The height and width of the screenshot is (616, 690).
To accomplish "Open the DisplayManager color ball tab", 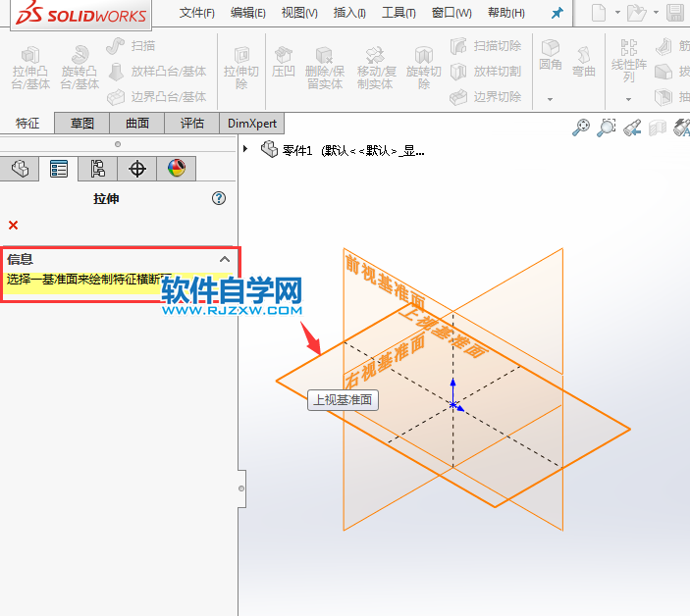I will coord(177,169).
